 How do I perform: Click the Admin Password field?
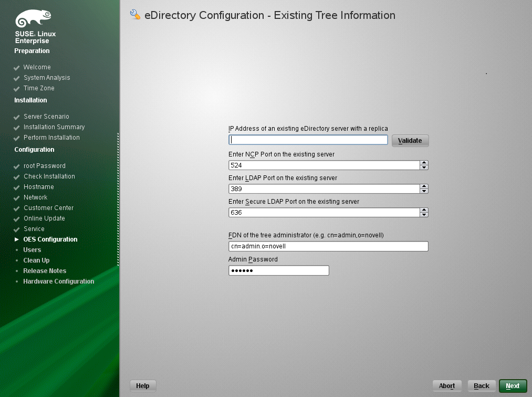[278, 270]
